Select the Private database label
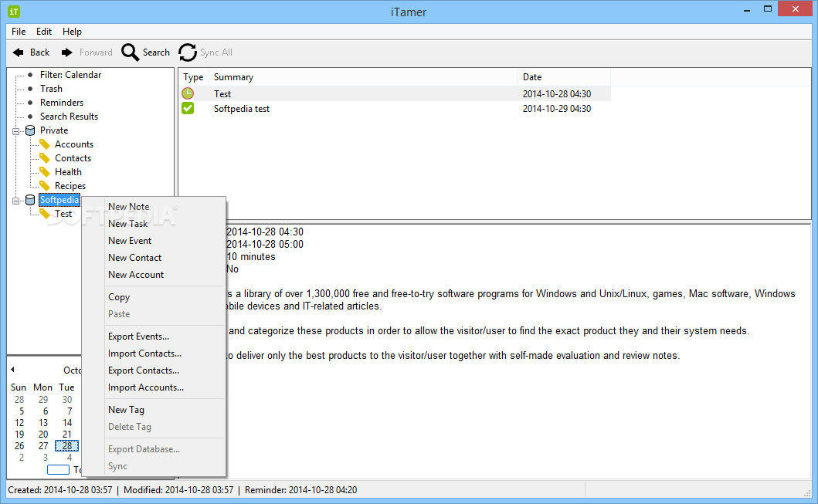Screen dimensions: 818x504 point(54,130)
